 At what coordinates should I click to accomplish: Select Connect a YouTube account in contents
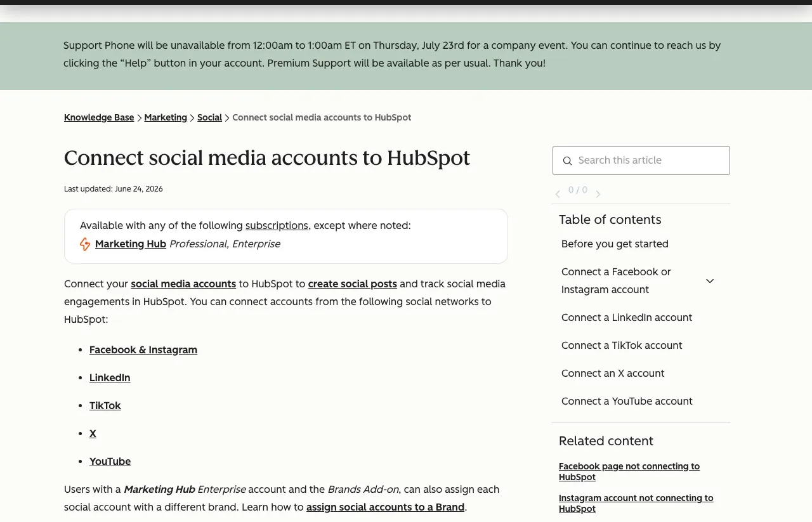627,401
